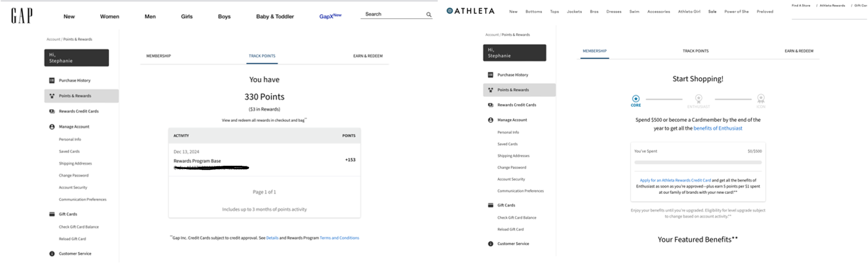Viewport: 868px width, 266px height.
Task: Click the 'Rewards Program Base' activity row
Action: [x=264, y=160]
